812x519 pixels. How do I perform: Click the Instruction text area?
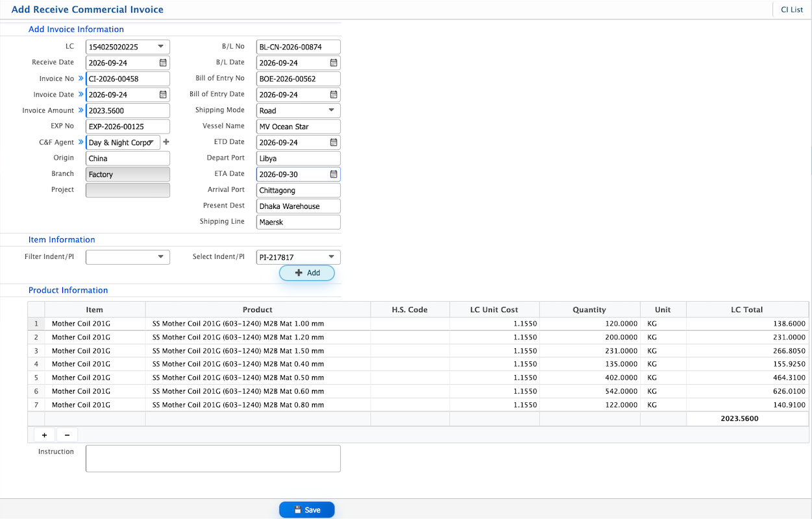213,458
